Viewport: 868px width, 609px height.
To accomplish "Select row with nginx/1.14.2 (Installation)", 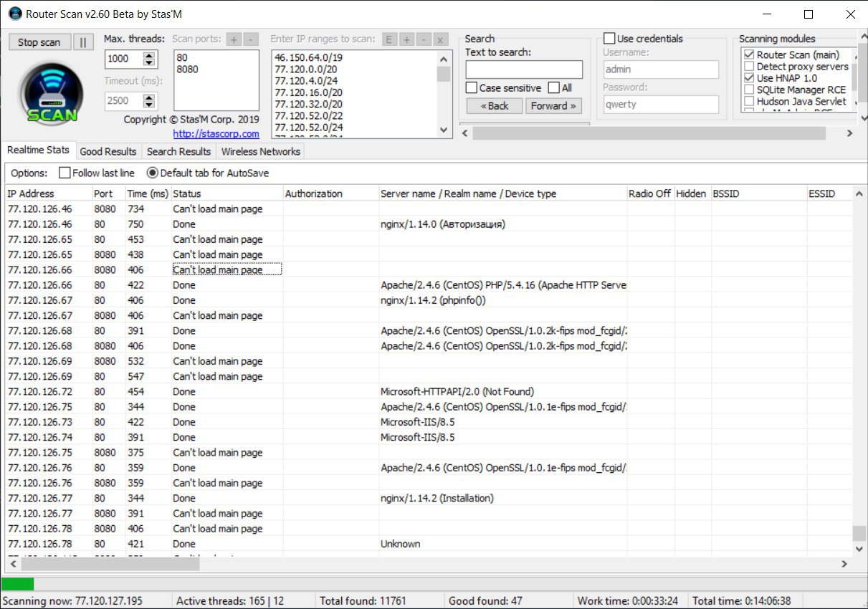I will [x=430, y=498].
